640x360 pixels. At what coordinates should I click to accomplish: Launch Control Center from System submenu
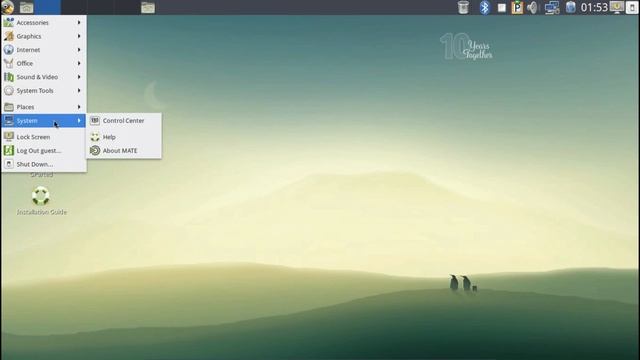pos(124,120)
